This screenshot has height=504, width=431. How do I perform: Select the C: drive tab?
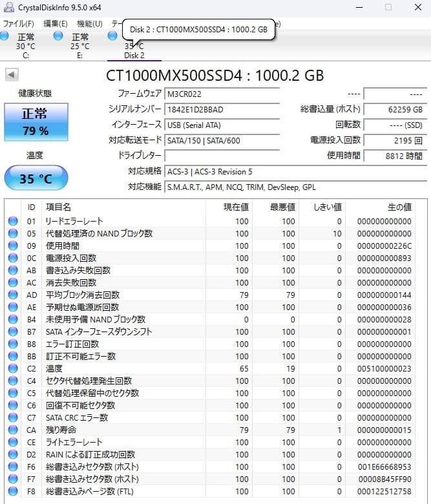coord(26,46)
